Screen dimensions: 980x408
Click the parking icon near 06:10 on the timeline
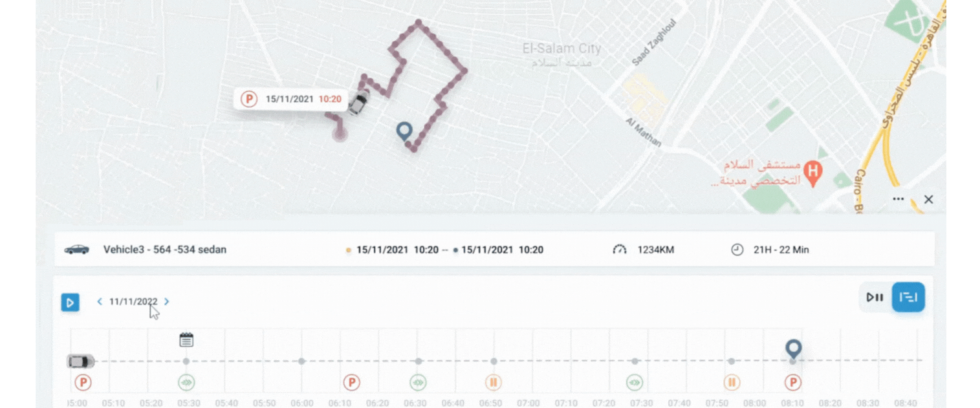(x=351, y=383)
